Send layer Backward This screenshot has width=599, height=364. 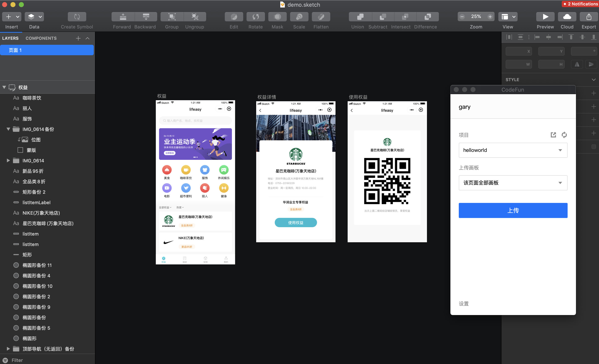click(146, 17)
